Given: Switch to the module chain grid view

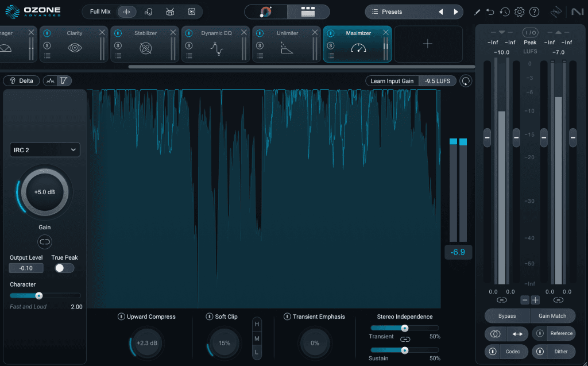Looking at the screenshot, I should (x=308, y=11).
